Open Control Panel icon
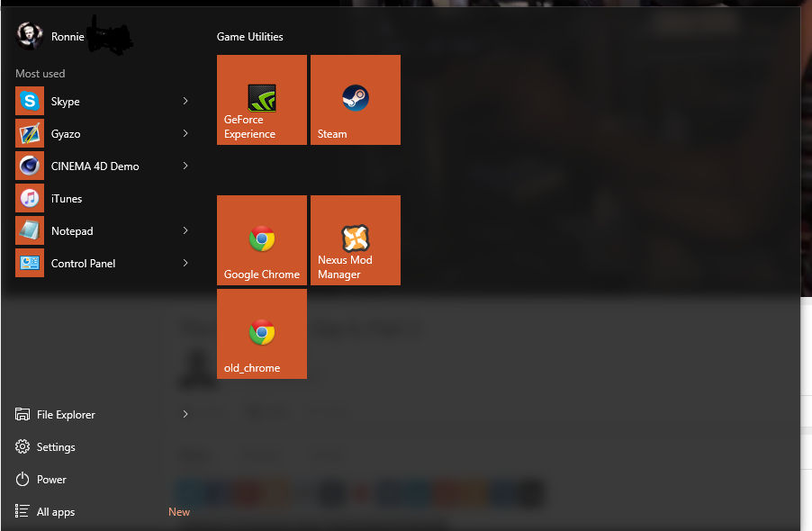 [x=30, y=263]
